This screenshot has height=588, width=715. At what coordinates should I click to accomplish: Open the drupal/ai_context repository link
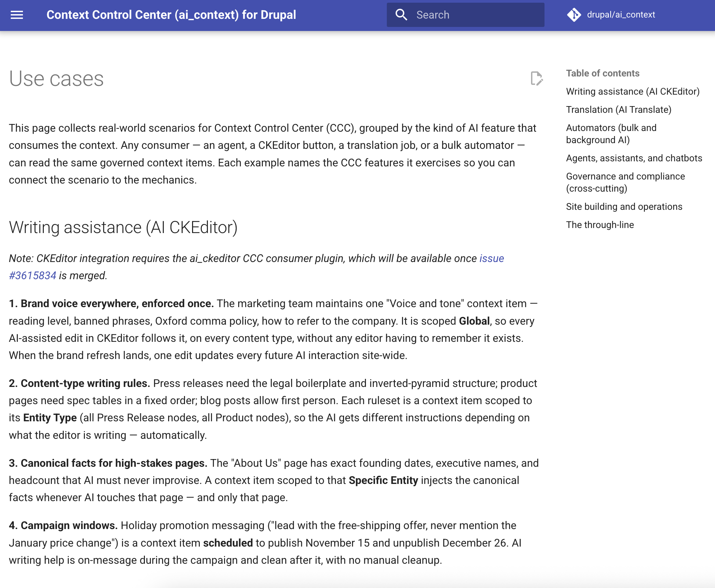point(611,15)
